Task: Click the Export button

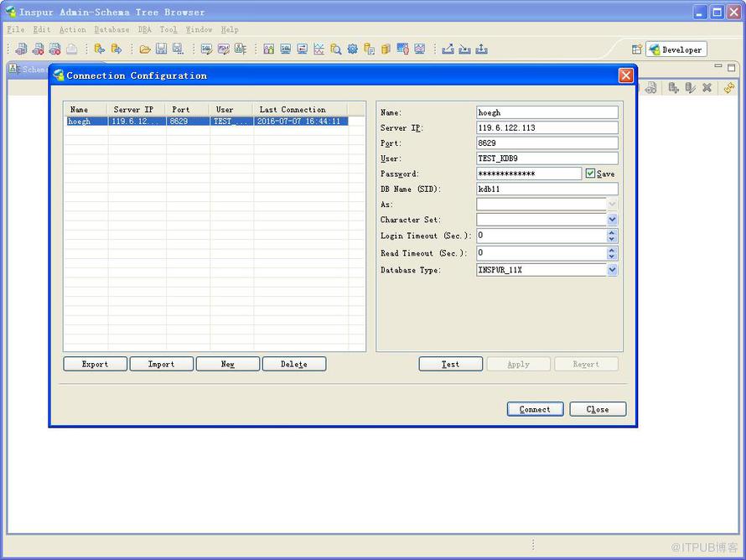Action: 96,364
